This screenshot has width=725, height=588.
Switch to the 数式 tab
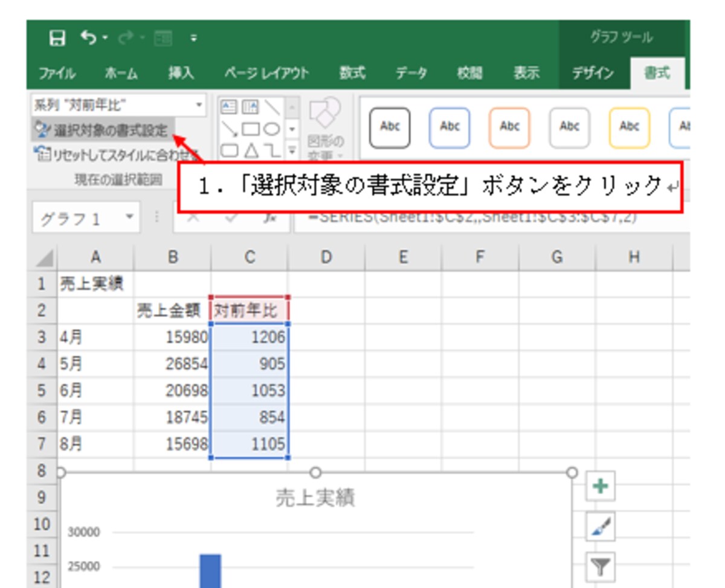(352, 73)
